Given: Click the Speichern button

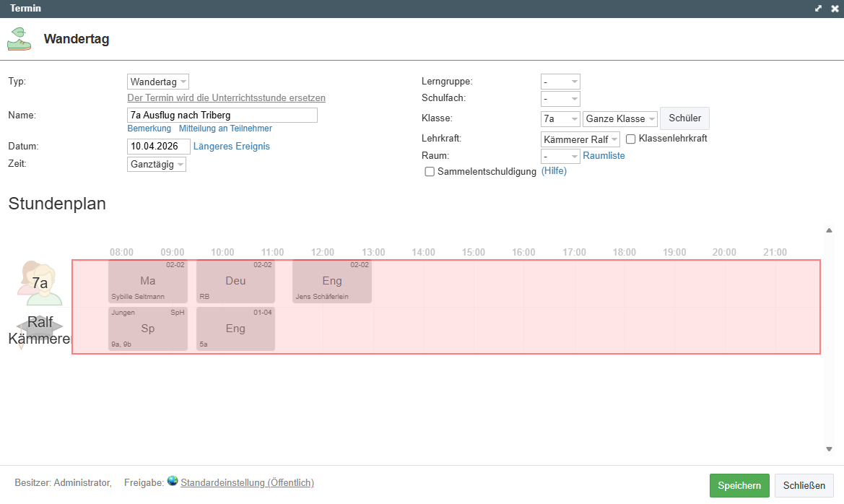Looking at the screenshot, I should coord(739,486).
